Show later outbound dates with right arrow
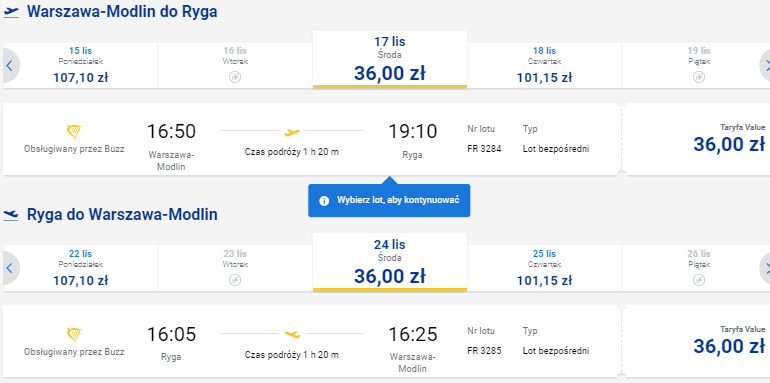 click(765, 66)
